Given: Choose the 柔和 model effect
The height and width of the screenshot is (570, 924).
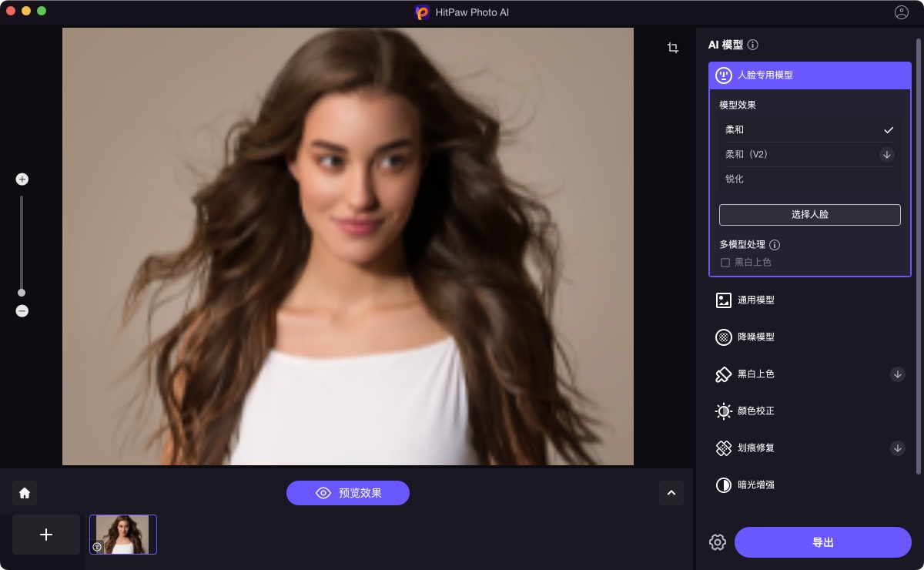Looking at the screenshot, I should tap(809, 130).
